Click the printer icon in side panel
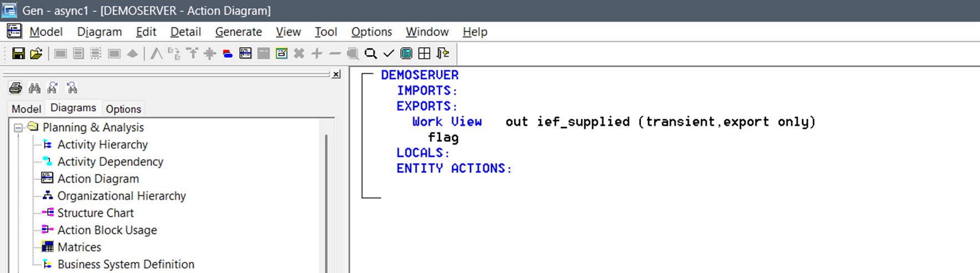Image resolution: width=980 pixels, height=273 pixels. (x=16, y=88)
